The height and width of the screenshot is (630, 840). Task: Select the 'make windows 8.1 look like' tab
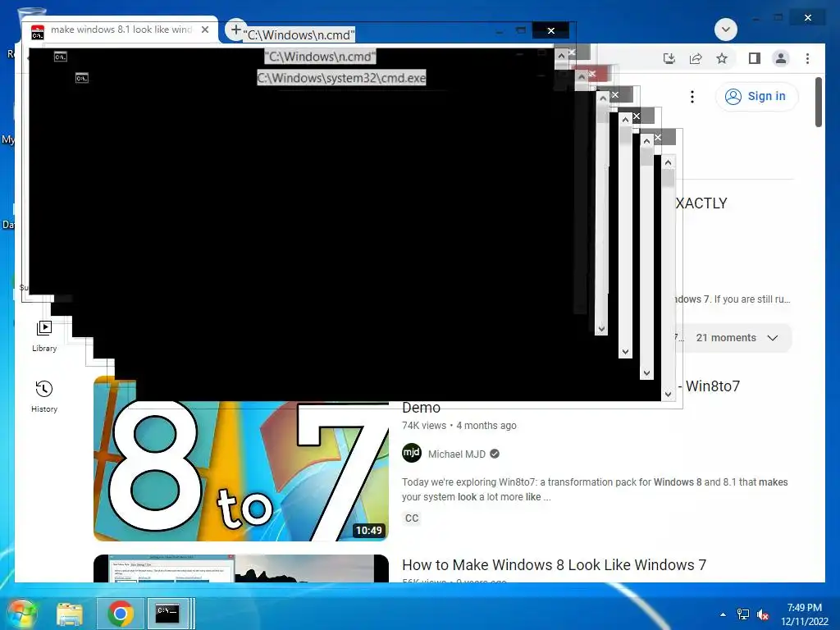point(121,30)
